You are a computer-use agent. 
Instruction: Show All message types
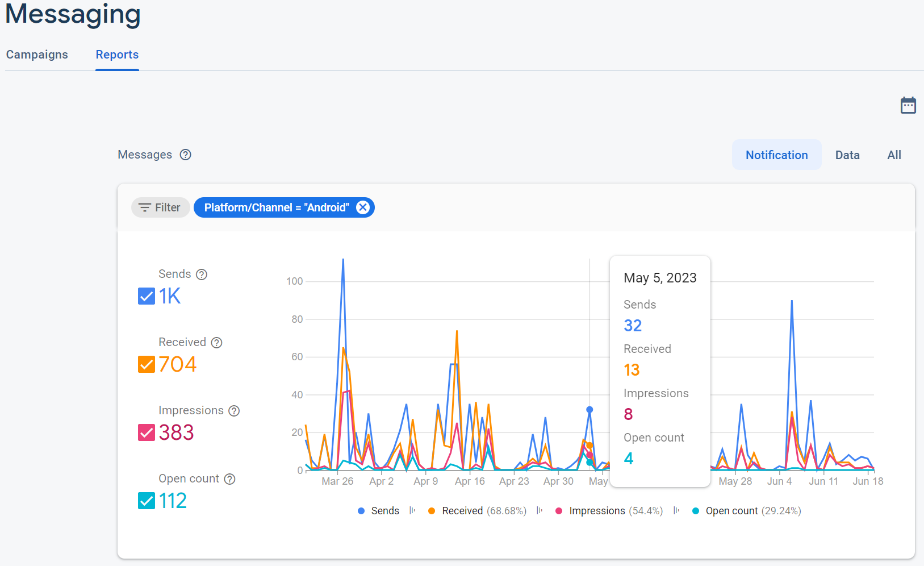(894, 155)
